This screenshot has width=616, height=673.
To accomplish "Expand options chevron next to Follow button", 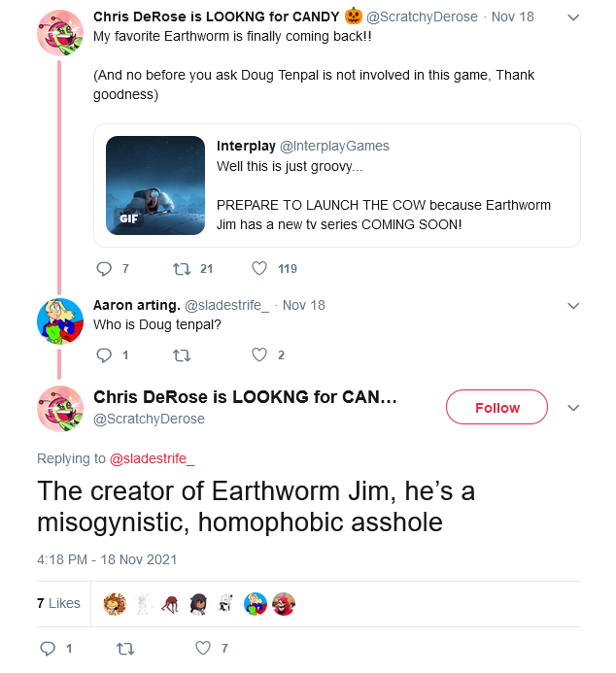I will tap(573, 407).
